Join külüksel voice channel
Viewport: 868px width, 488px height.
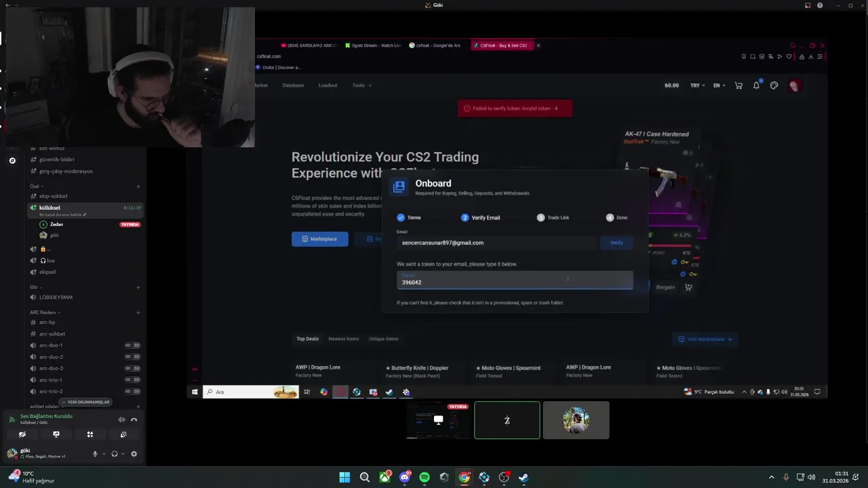(x=85, y=210)
